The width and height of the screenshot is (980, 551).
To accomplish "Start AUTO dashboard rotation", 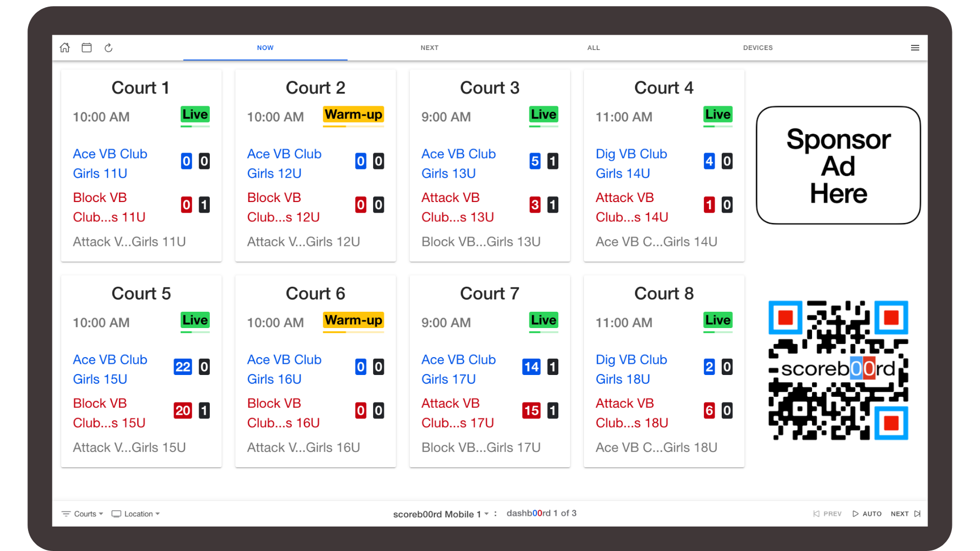I will pyautogui.click(x=867, y=514).
